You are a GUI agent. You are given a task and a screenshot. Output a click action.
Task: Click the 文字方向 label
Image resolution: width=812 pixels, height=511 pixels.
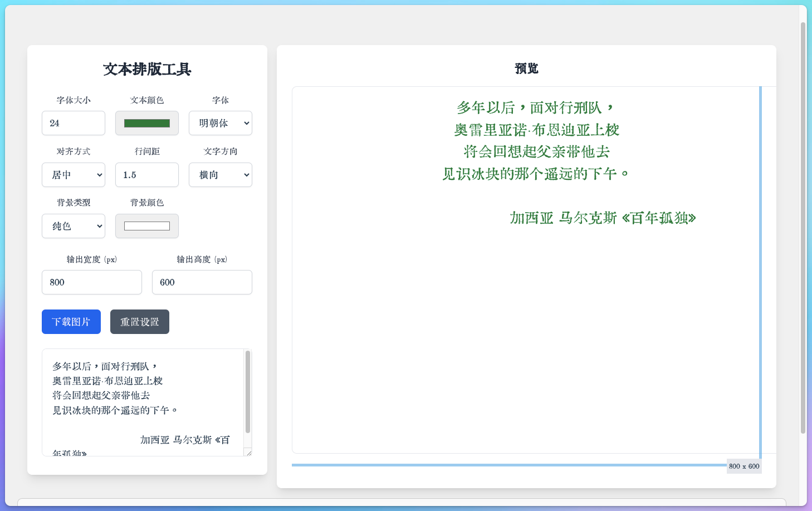(221, 151)
